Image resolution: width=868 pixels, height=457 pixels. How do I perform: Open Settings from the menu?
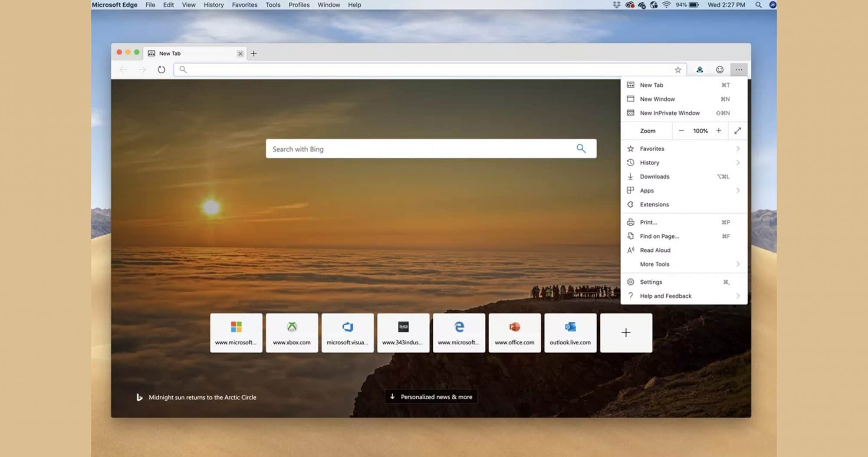[x=684, y=282]
